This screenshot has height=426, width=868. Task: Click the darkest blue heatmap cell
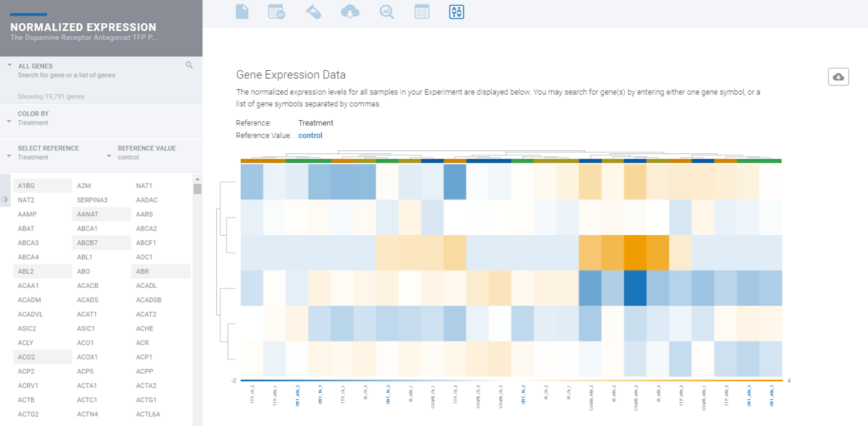point(636,288)
